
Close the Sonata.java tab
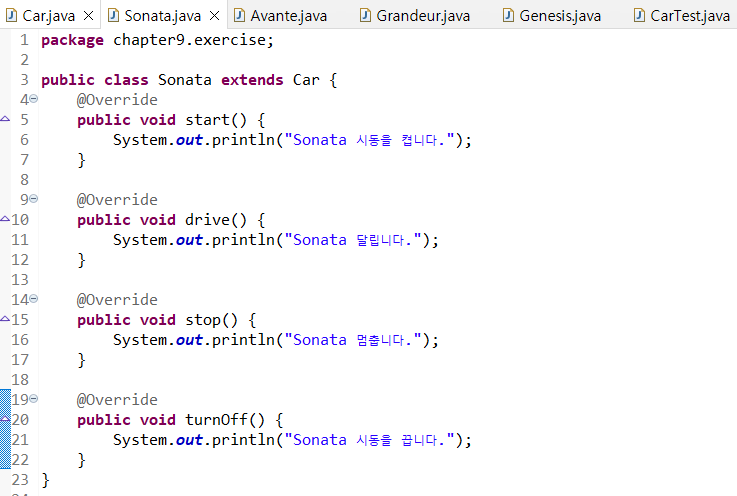click(214, 16)
